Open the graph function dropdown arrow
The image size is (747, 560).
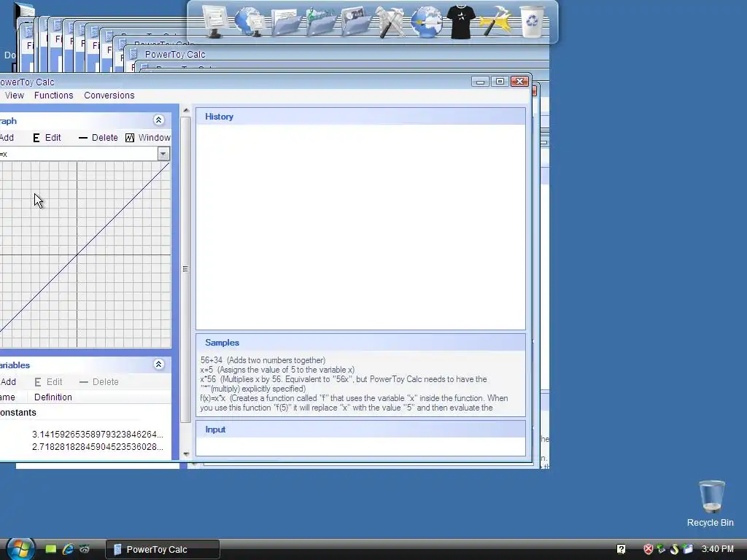coord(163,154)
